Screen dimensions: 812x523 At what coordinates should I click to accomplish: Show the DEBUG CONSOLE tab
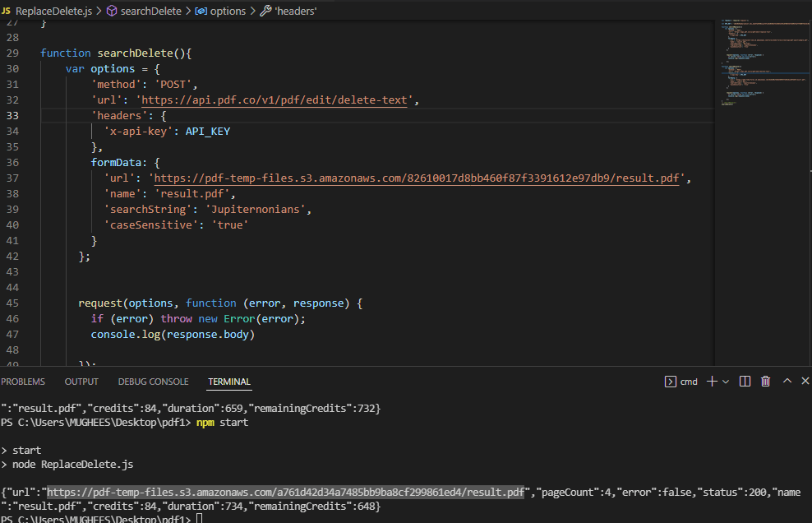[x=153, y=382]
